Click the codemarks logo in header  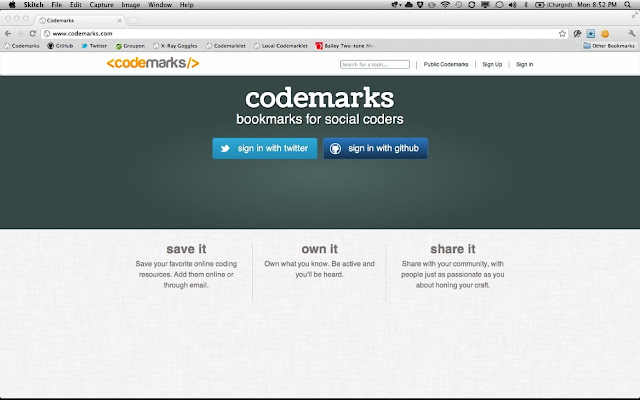click(x=153, y=63)
